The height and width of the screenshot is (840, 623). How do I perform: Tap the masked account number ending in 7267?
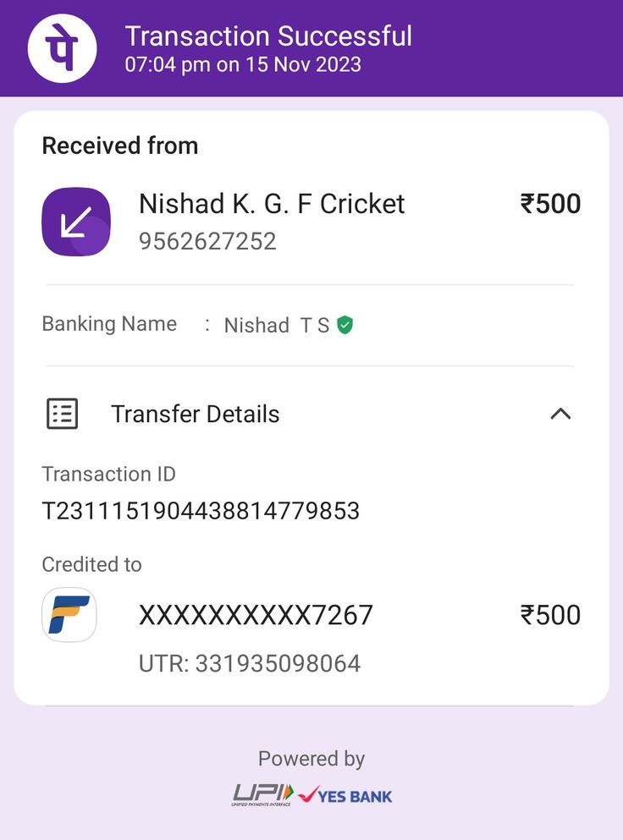pyautogui.click(x=256, y=615)
